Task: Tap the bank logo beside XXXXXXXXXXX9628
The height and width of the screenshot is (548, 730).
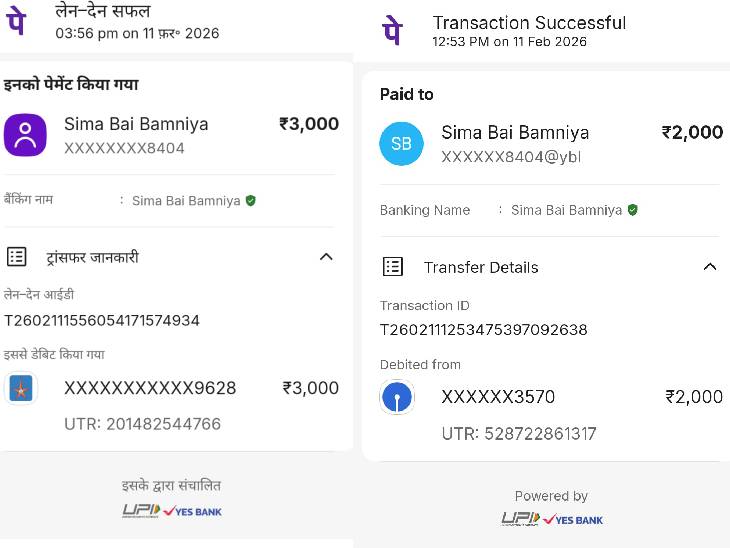Action: [20, 389]
